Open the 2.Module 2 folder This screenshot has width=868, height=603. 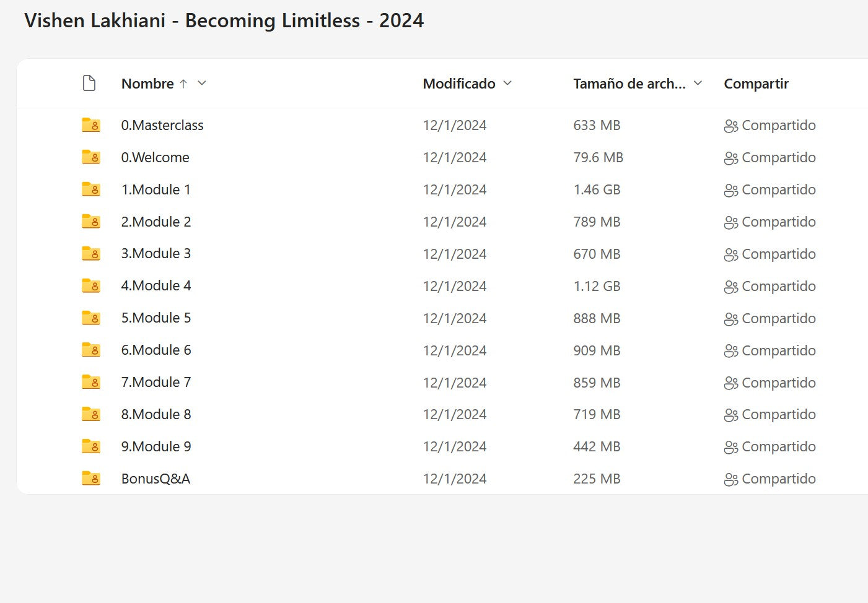[x=156, y=222]
